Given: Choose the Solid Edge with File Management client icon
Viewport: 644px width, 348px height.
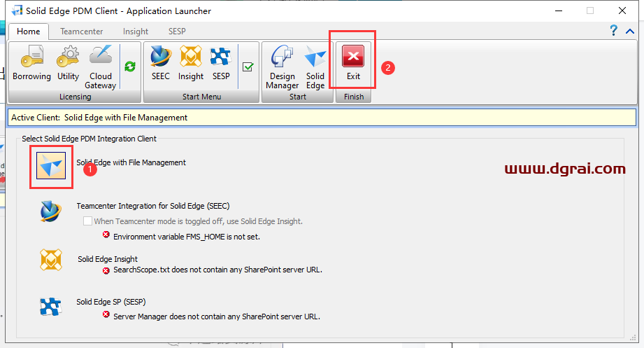Looking at the screenshot, I should tap(51, 166).
